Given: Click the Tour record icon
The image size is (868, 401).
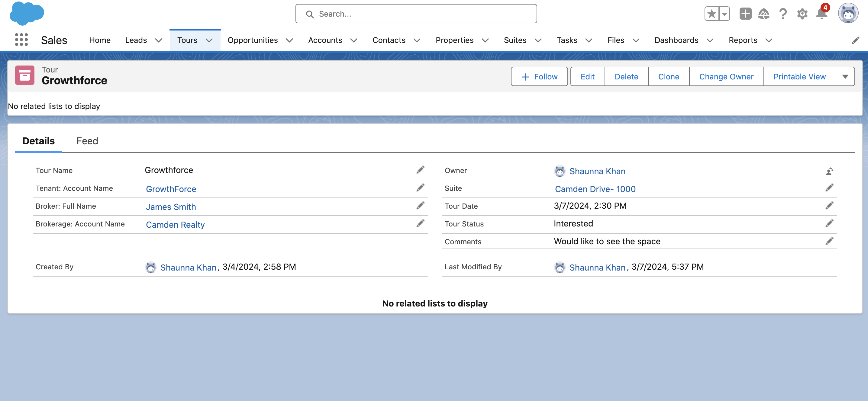Looking at the screenshot, I should tap(24, 75).
